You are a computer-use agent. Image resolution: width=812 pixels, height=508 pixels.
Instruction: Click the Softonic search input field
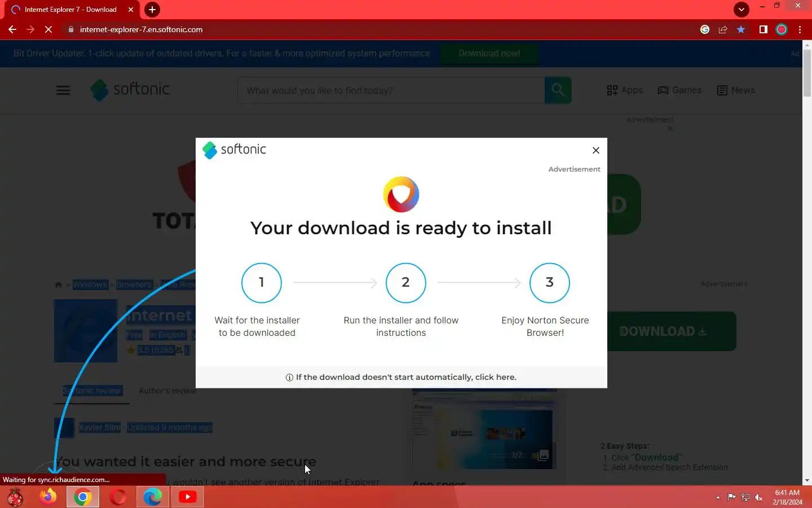(391, 90)
